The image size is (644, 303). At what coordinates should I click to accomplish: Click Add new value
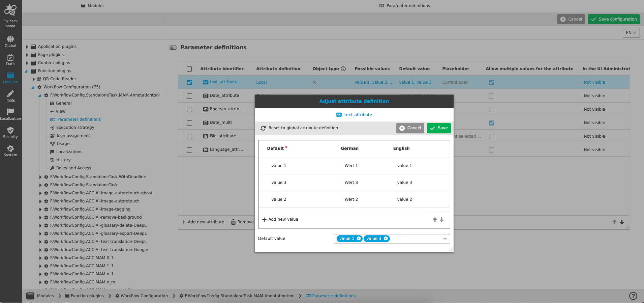pos(280,219)
